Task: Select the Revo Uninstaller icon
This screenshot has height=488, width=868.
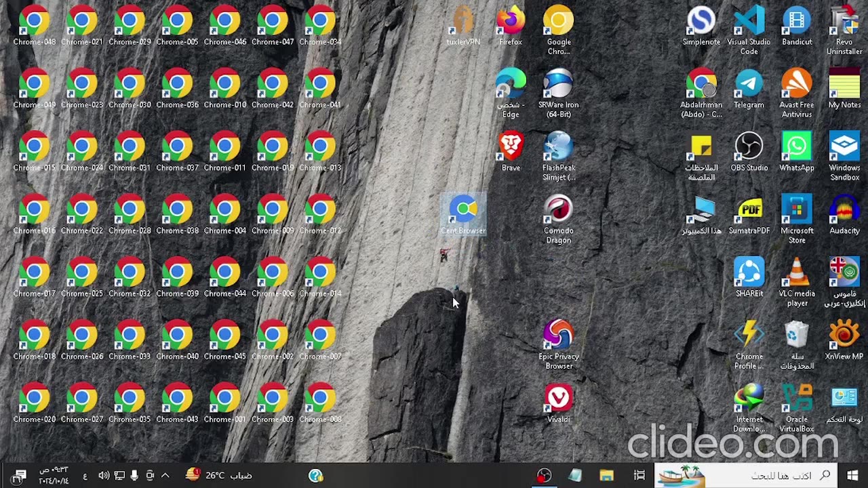Action: click(x=844, y=30)
